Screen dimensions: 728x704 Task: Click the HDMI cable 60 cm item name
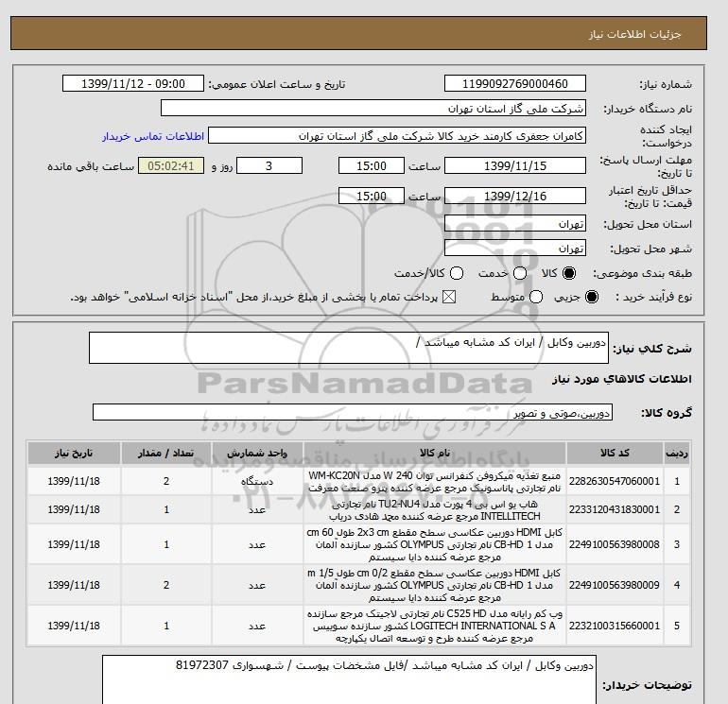pos(435,544)
